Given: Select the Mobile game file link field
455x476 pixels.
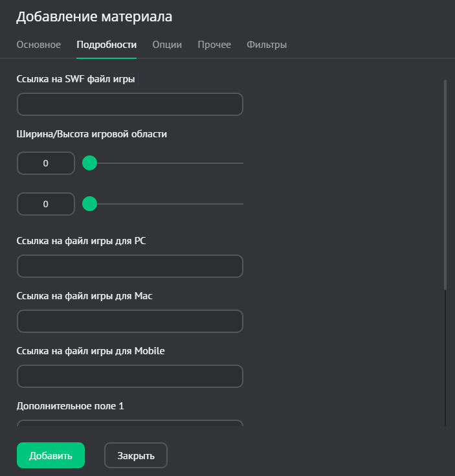Looking at the screenshot, I should (x=129, y=376).
